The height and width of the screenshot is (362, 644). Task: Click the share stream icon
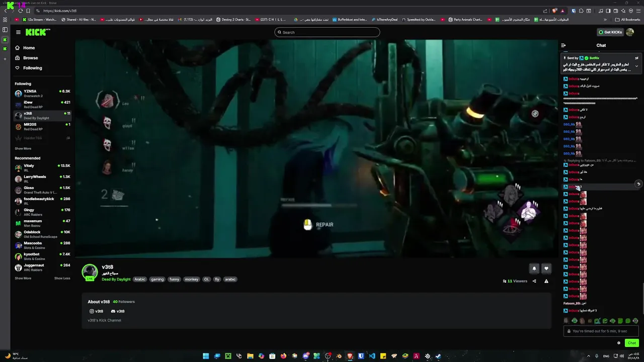pos(534,281)
